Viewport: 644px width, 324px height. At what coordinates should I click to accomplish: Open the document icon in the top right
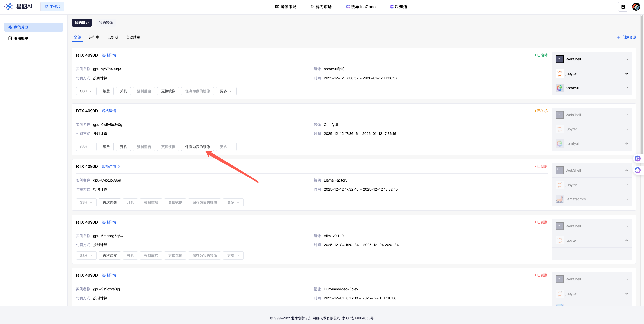click(623, 7)
